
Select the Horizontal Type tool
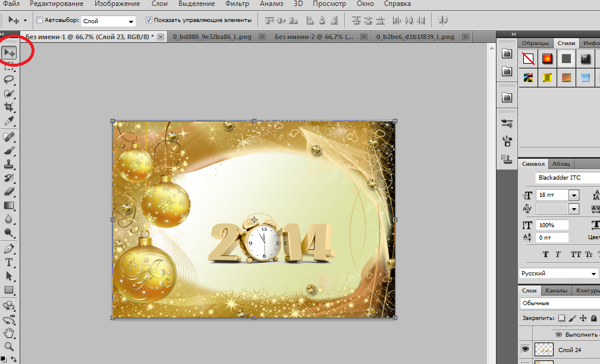tap(9, 262)
